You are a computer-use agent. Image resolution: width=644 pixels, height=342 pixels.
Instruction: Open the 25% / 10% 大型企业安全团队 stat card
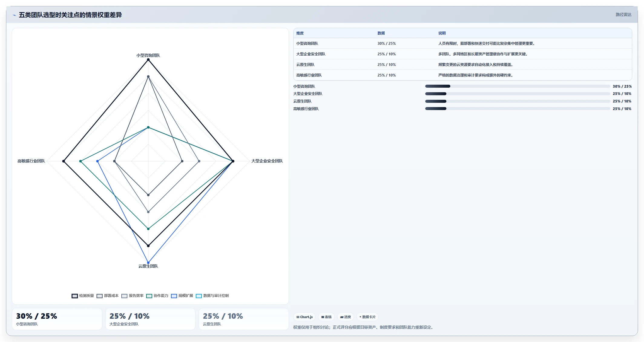[150, 319]
